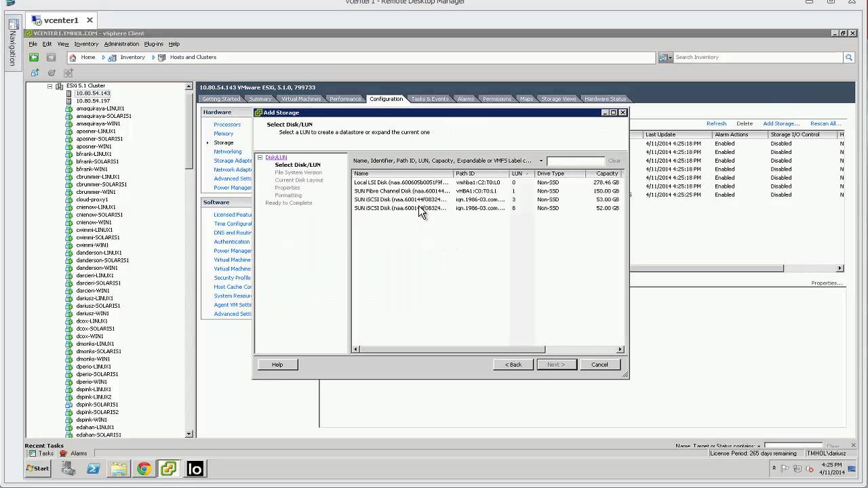The height and width of the screenshot is (488, 868).
Task: Select the Local LSI Disk row
Action: coord(487,182)
